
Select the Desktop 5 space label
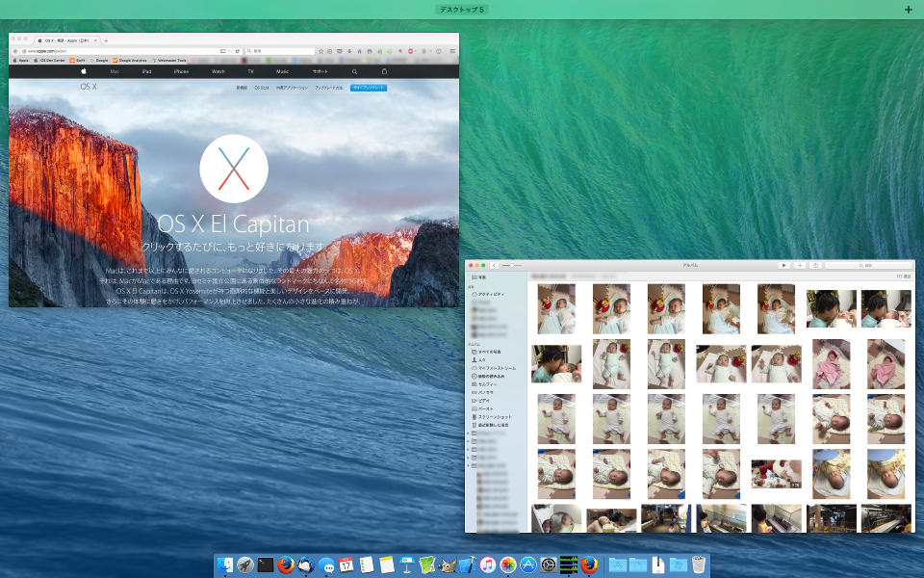click(462, 10)
